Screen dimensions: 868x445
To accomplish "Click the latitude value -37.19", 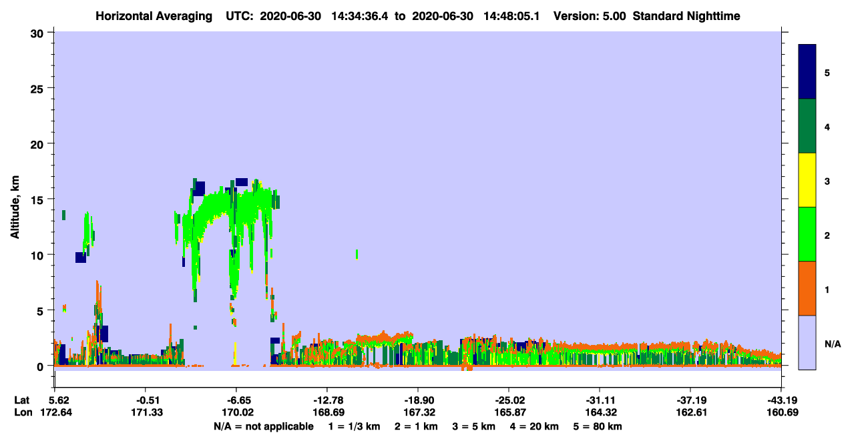I will (x=690, y=400).
